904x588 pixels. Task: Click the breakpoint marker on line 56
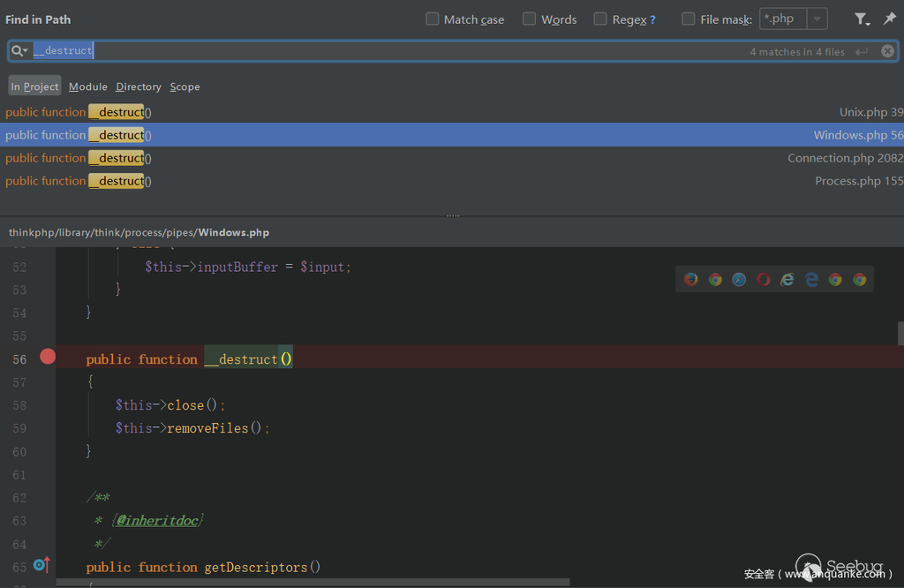tap(48, 357)
